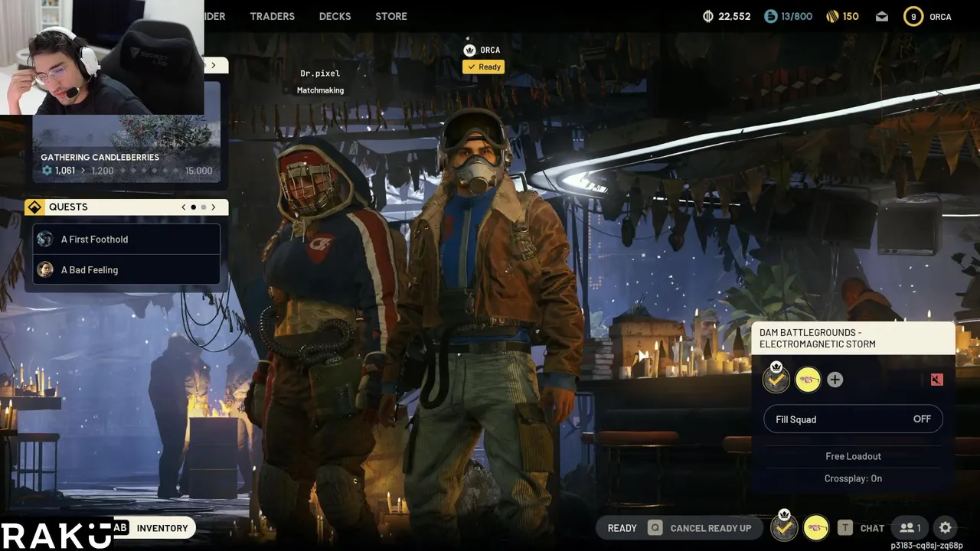Click yellow weapon avatar in bottom bar
The image size is (980, 551).
click(816, 528)
